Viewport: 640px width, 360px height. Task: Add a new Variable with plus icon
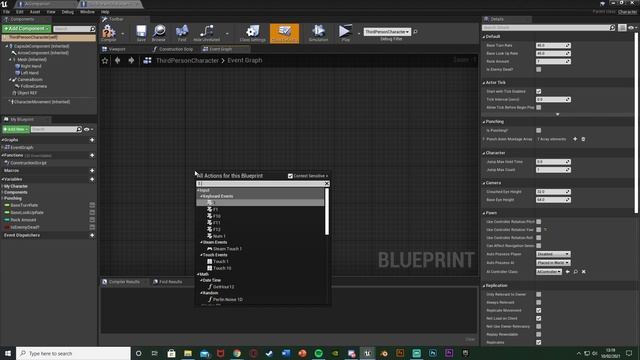point(92,179)
